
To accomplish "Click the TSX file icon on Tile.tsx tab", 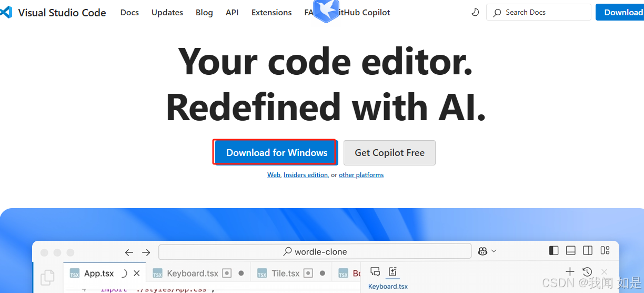I will [262, 273].
